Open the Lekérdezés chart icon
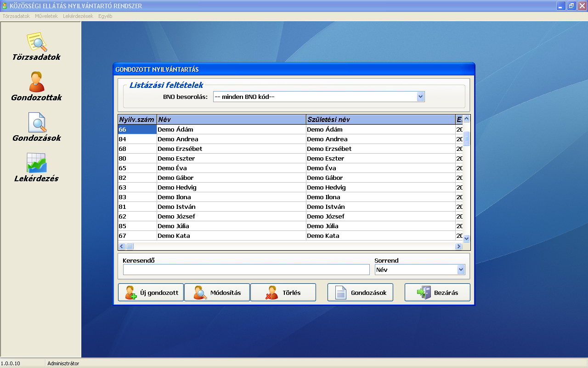588x368 pixels. click(37, 163)
